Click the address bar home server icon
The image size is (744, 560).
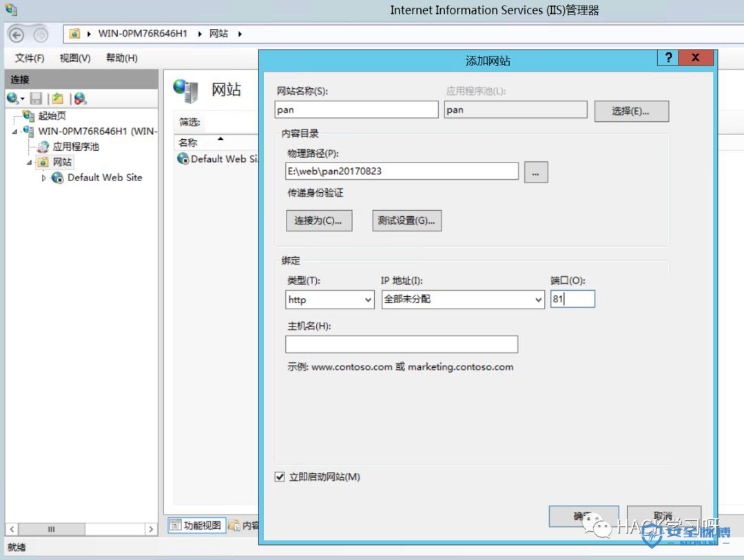point(74,34)
